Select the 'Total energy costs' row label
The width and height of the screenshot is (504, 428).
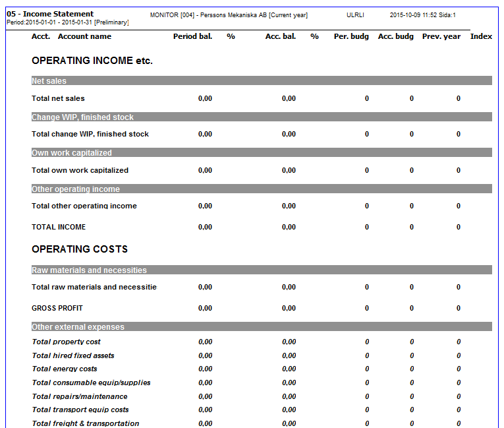[65, 369]
